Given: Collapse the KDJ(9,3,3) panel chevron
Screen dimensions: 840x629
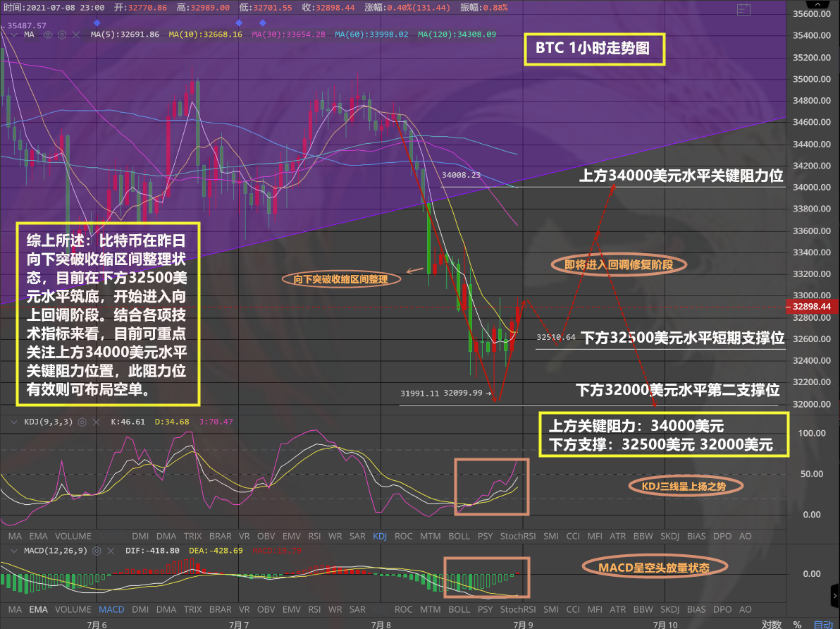Looking at the screenshot, I should point(15,422).
